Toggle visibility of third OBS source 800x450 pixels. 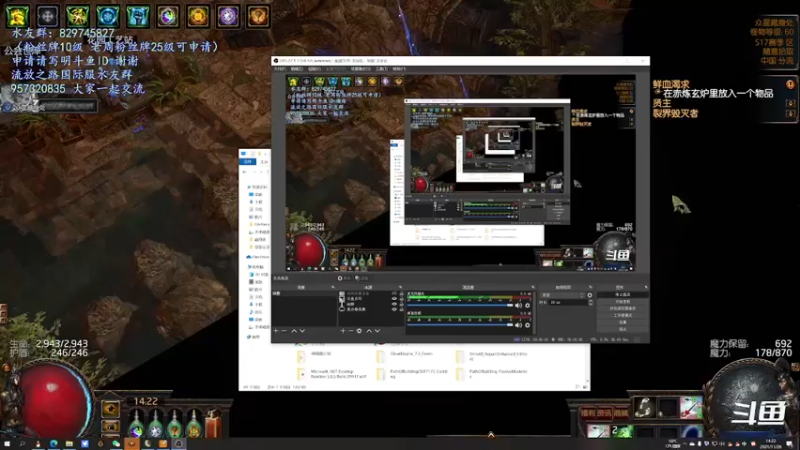tap(394, 304)
